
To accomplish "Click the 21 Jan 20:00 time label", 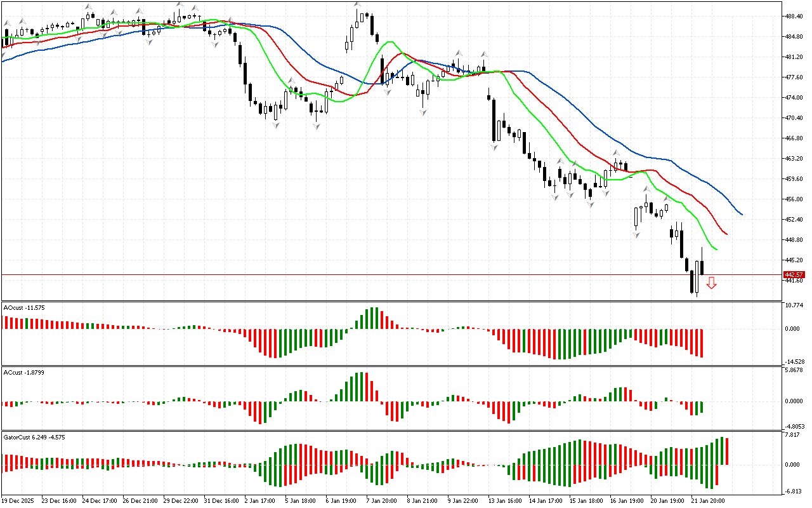I will (x=707, y=500).
